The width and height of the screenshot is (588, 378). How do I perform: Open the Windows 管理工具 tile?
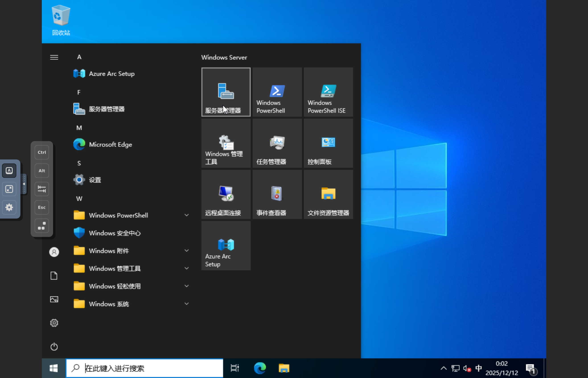(x=226, y=143)
